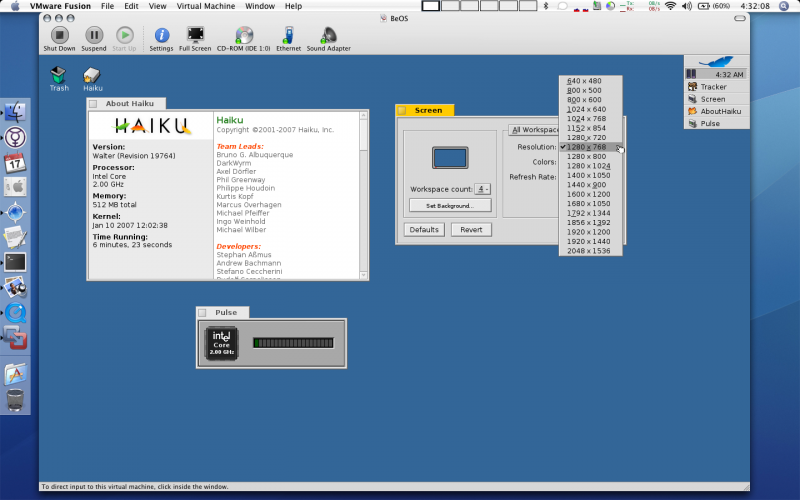Click the Set Background button
The height and width of the screenshot is (500, 800).
pos(450,206)
